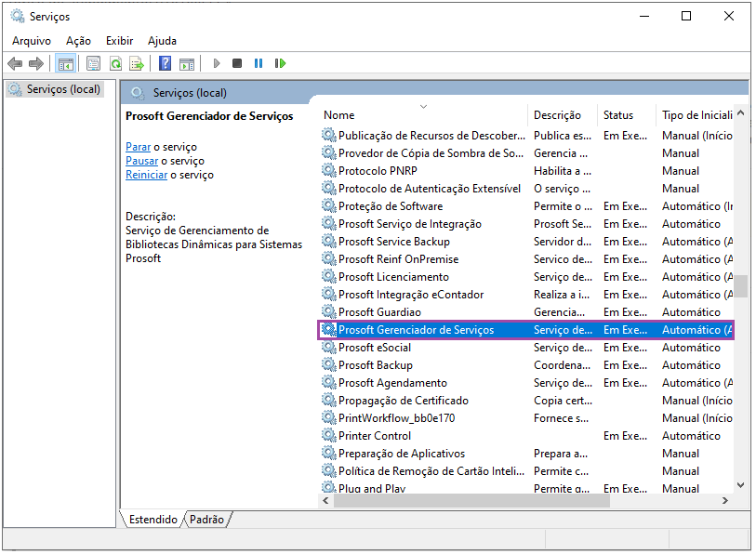Select Serviços (local) in the left tree
Screen dimensions: 756x554
point(63,89)
